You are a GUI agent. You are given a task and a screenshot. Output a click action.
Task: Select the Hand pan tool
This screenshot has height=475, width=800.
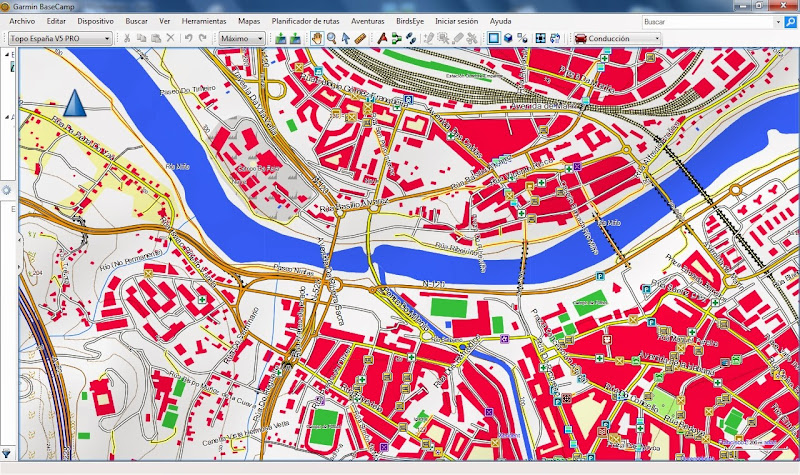(317, 38)
